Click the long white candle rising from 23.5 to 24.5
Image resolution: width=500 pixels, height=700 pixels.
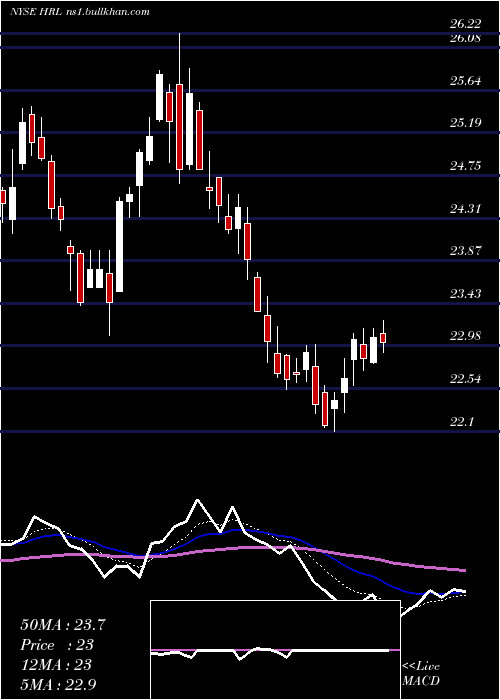click(x=119, y=246)
